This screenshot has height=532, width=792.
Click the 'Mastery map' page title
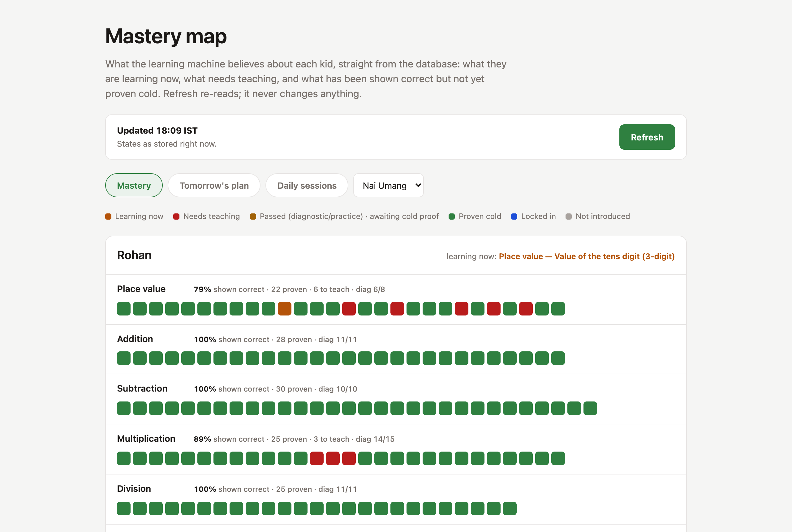166,36
